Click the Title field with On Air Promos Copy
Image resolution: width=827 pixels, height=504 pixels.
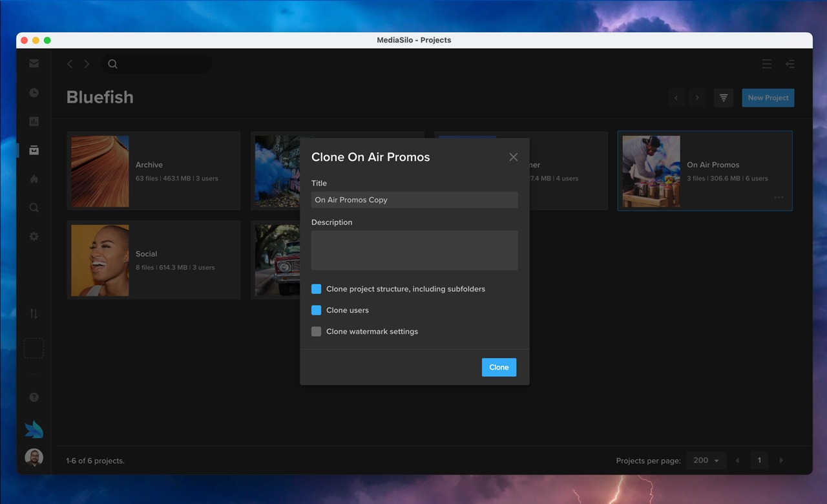(x=414, y=200)
